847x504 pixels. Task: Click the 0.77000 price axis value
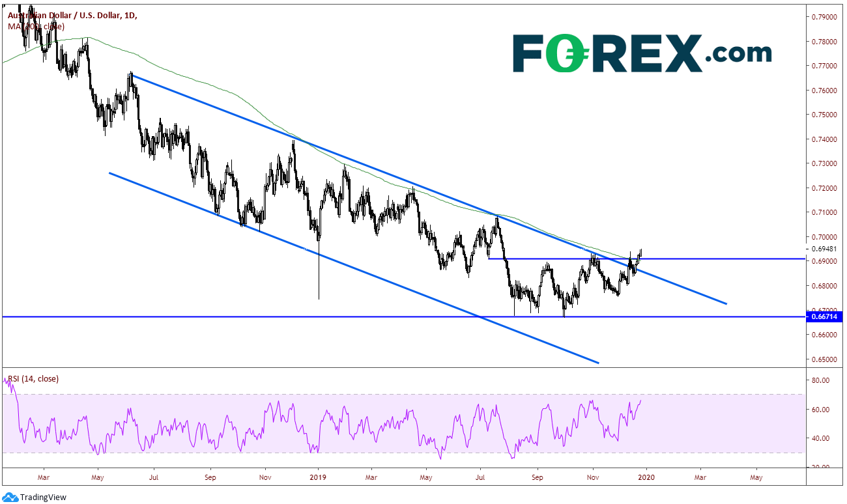(825, 66)
